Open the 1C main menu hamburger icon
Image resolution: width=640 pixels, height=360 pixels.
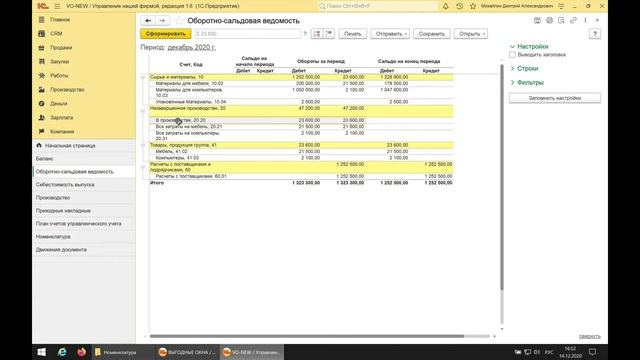[x=57, y=6]
